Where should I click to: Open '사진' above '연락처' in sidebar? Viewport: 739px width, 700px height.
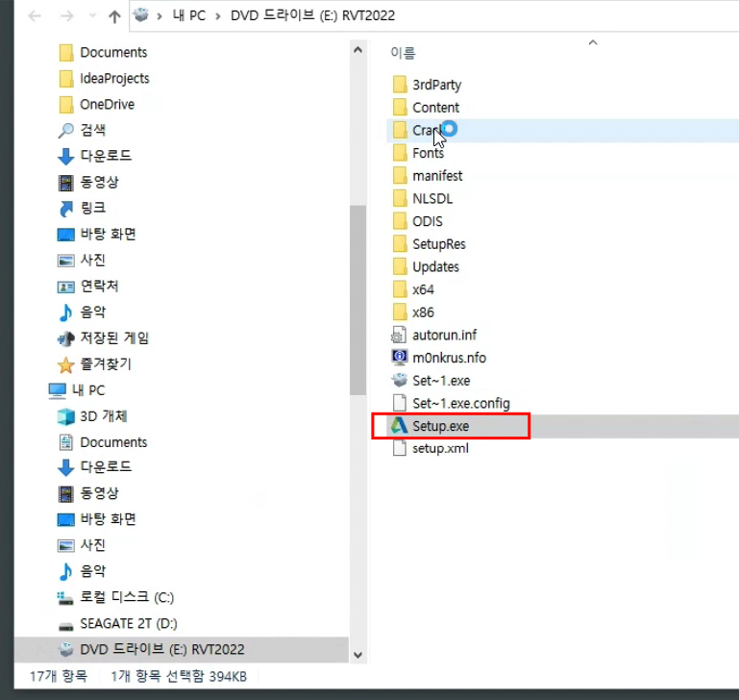coord(82,260)
